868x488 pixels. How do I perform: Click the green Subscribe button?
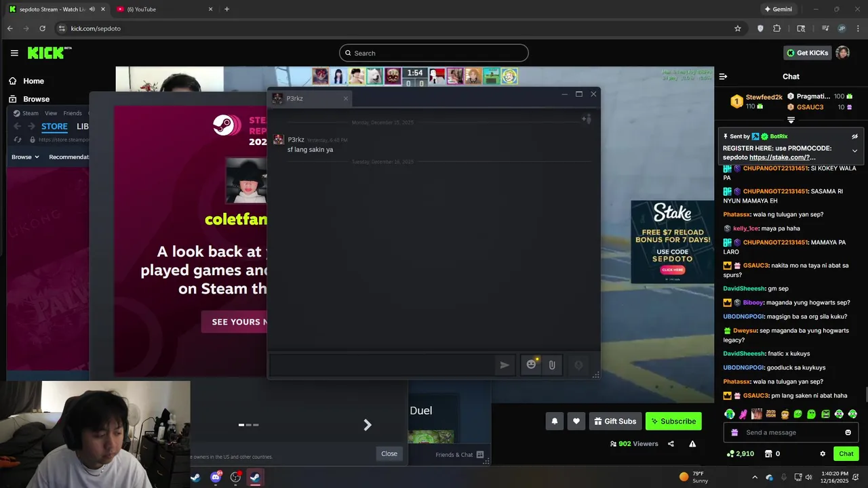[673, 421]
